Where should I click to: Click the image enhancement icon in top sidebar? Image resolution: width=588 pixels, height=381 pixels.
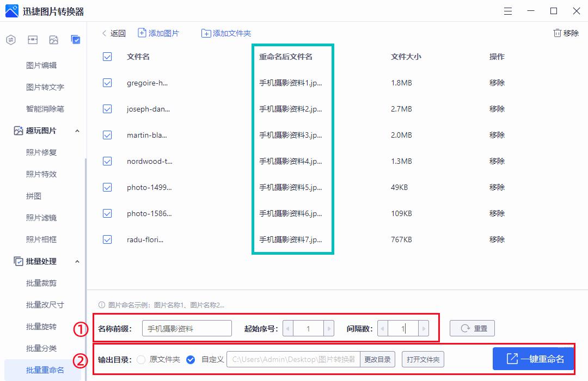tap(54, 39)
